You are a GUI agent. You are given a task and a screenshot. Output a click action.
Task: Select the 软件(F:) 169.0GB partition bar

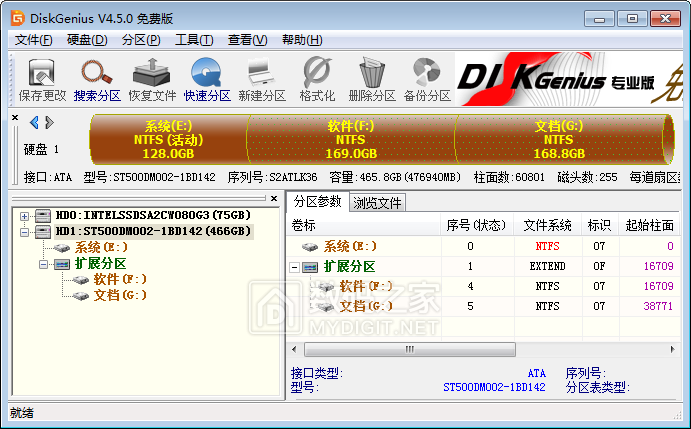pos(351,140)
